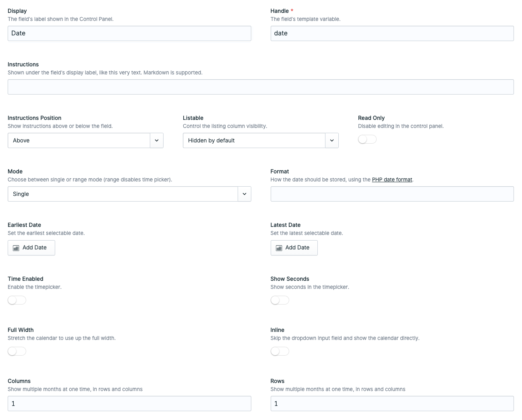This screenshot has width=522, height=420.
Task: Click the 'Single' mode selection
Action: coord(21,194)
